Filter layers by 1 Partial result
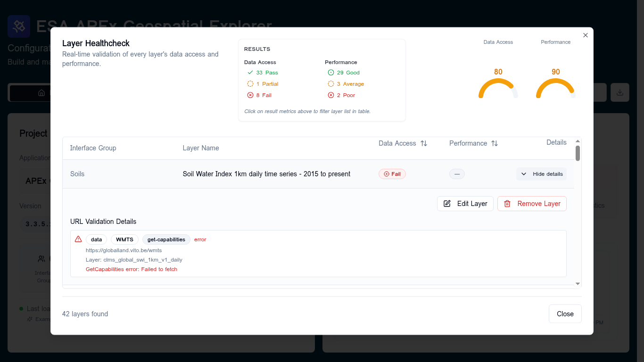 coord(263,84)
